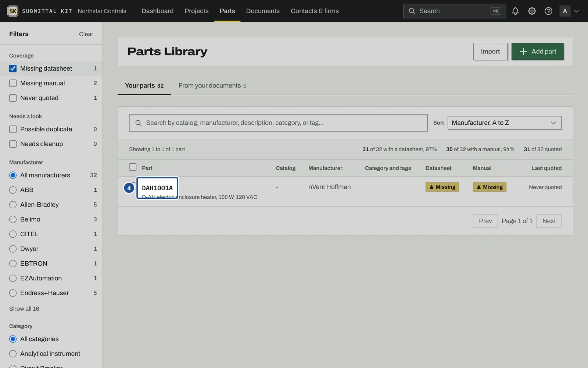Click the Category and tags header

388,168
